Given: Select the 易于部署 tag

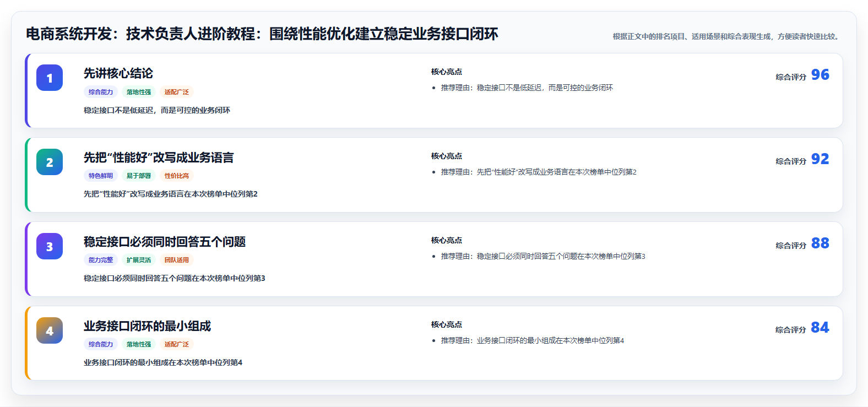Looking at the screenshot, I should [139, 176].
